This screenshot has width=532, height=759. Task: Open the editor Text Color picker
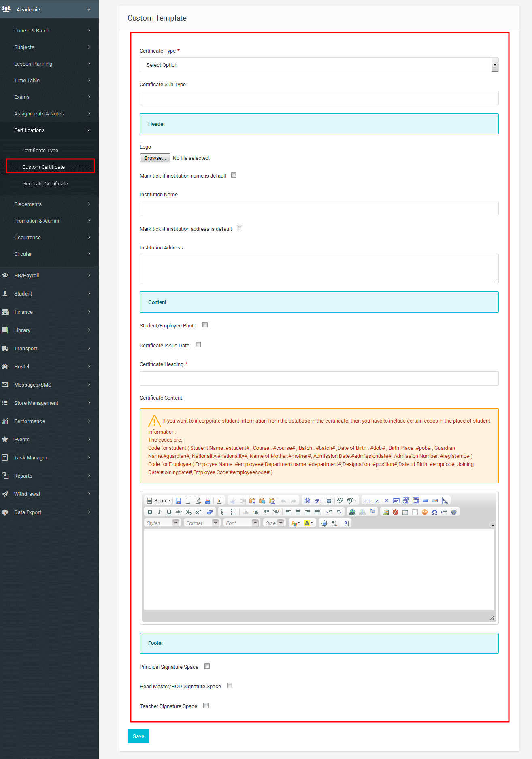click(296, 523)
